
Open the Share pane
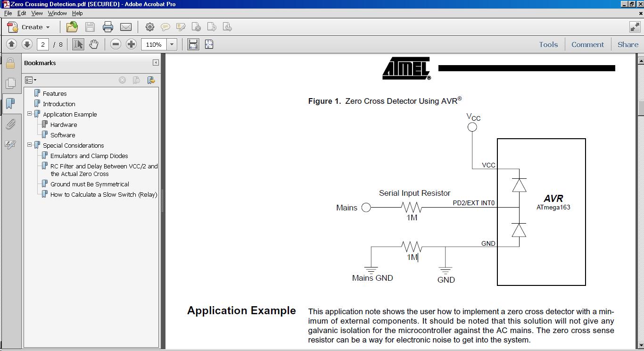[628, 44]
